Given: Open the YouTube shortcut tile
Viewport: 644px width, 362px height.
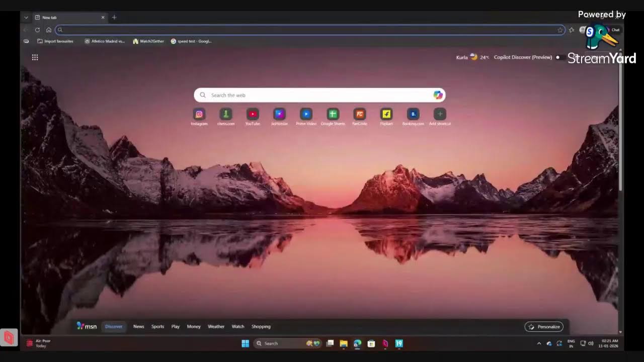Looking at the screenshot, I should tap(253, 114).
